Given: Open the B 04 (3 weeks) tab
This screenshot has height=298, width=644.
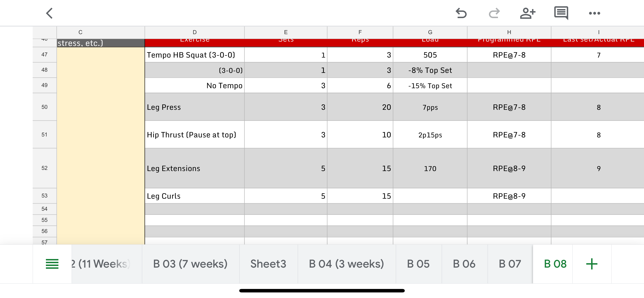Looking at the screenshot, I should pyautogui.click(x=346, y=264).
